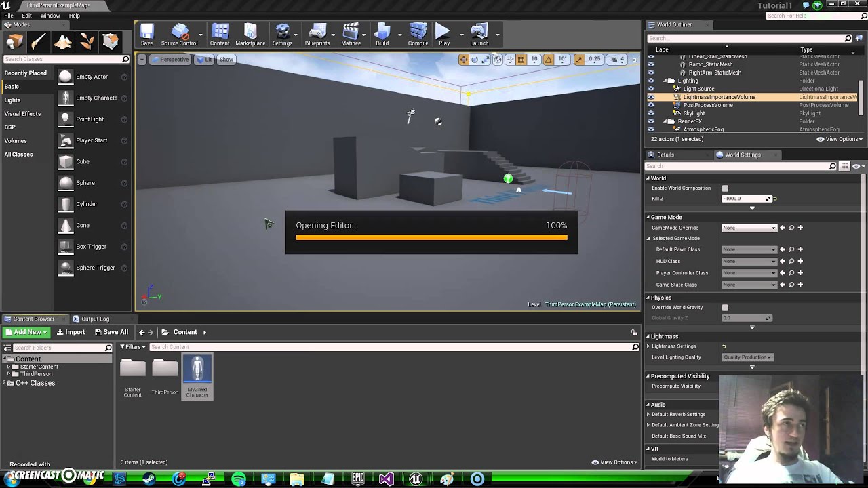Screen dimensions: 868x488
Task: Open the Window menu
Action: [50, 16]
